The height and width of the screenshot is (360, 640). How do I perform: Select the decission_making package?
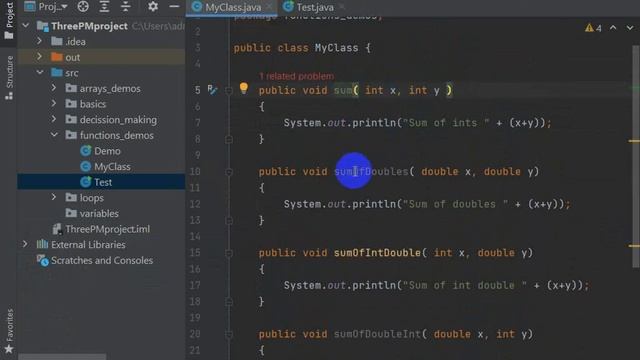[118, 120]
